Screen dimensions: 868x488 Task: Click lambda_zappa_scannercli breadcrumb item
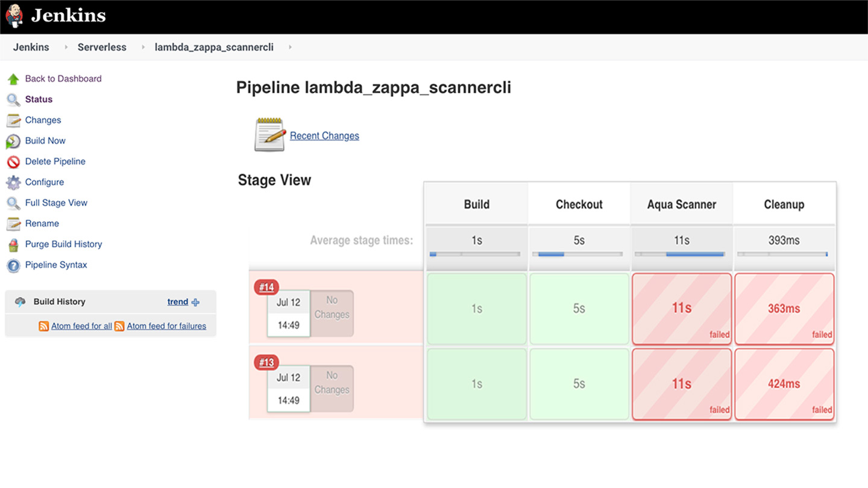click(214, 47)
